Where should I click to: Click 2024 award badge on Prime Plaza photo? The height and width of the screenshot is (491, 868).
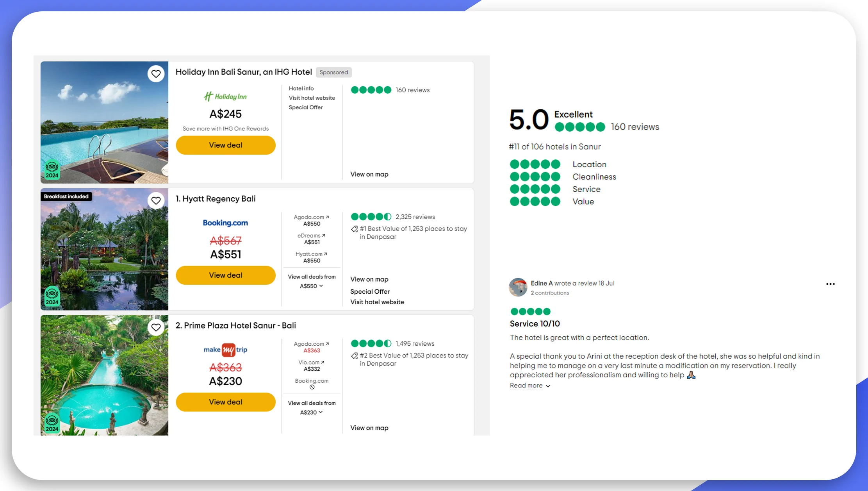(52, 423)
